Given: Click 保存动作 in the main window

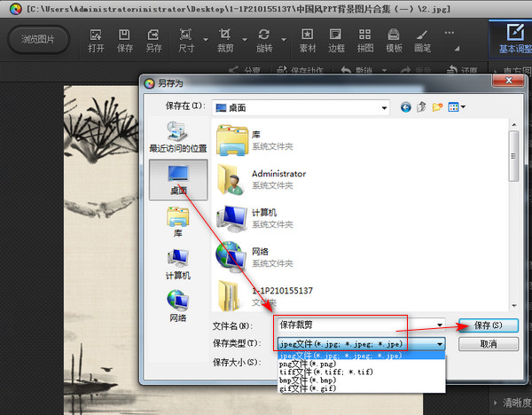Looking at the screenshot, I should (301, 70).
